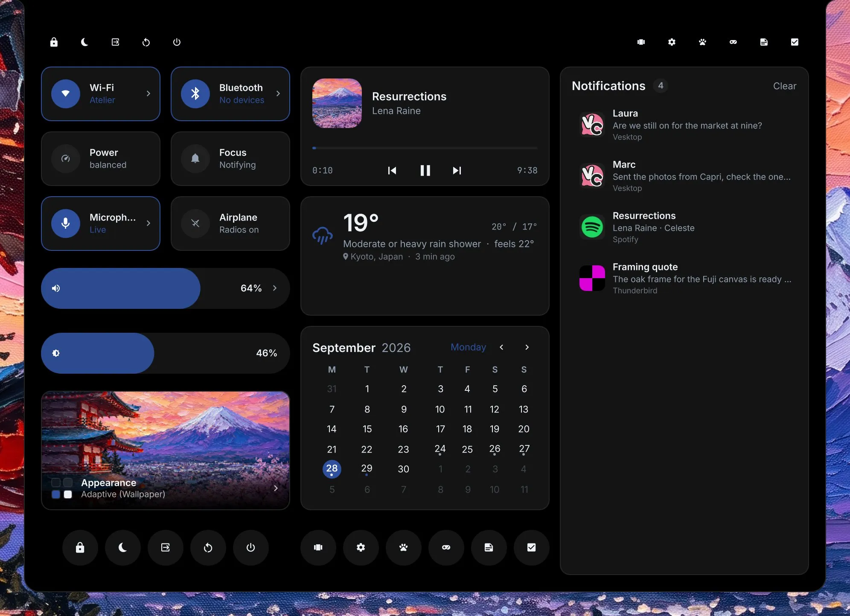Clear all notifications

pyautogui.click(x=785, y=86)
